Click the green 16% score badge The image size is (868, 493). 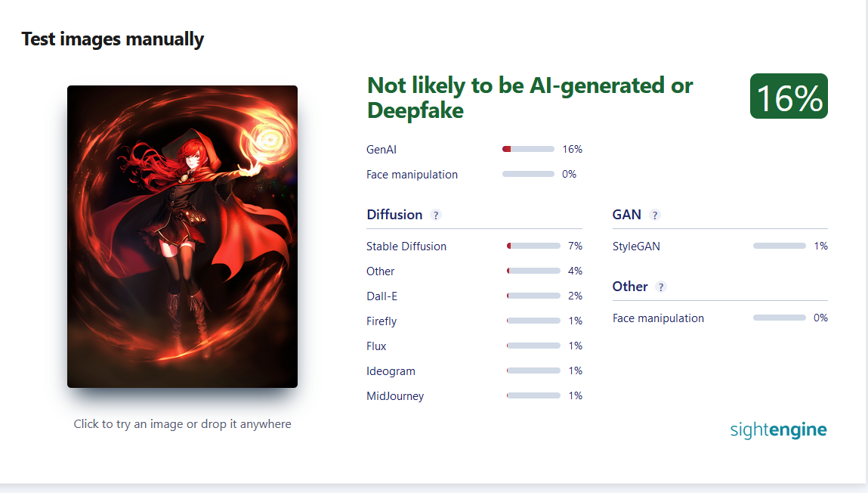point(789,96)
